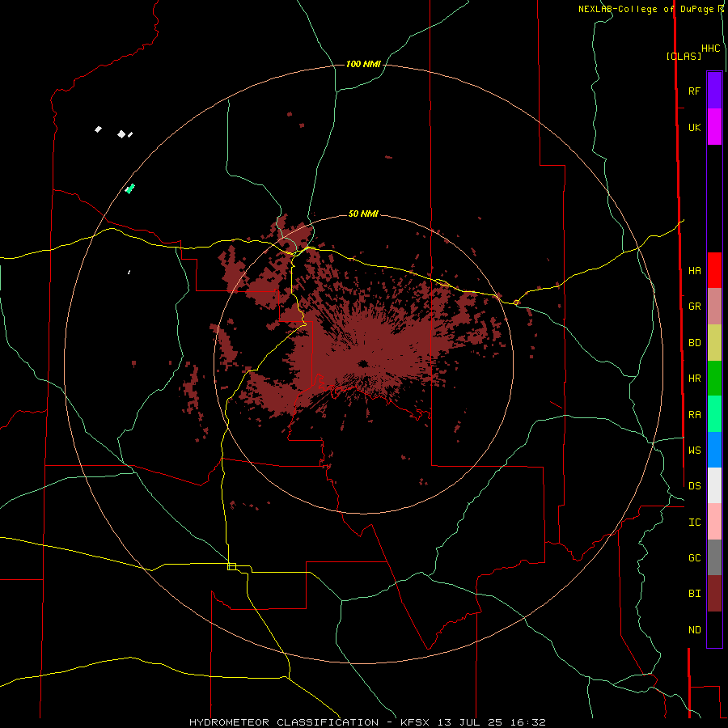Click the BD legend label
This screenshot has height=728, width=728.
point(694,343)
